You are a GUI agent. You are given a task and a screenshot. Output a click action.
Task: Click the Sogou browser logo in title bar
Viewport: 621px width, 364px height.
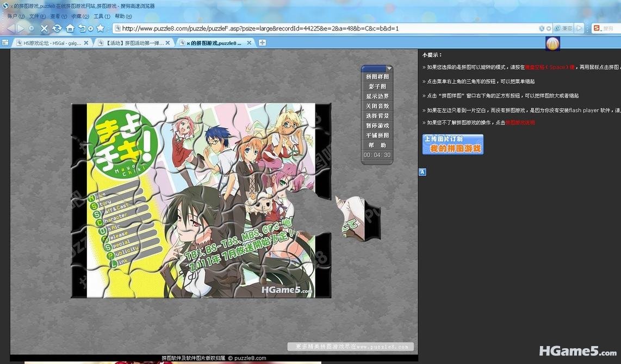click(5, 5)
